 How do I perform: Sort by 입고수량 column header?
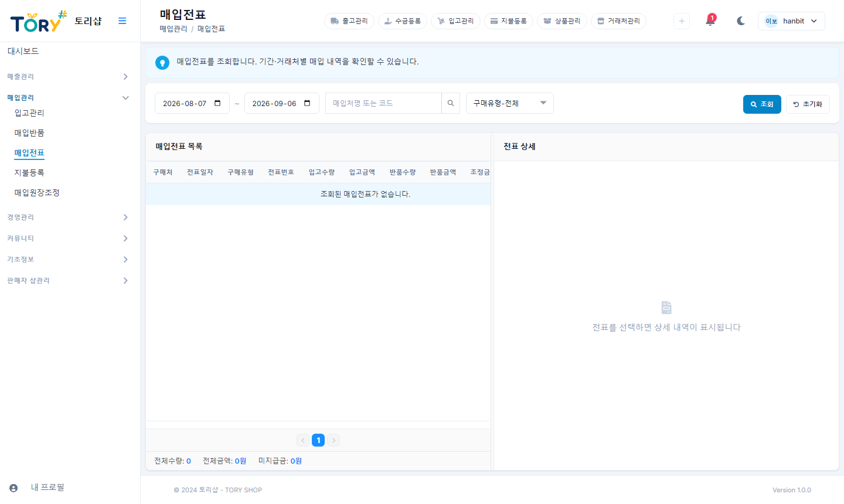tap(322, 172)
